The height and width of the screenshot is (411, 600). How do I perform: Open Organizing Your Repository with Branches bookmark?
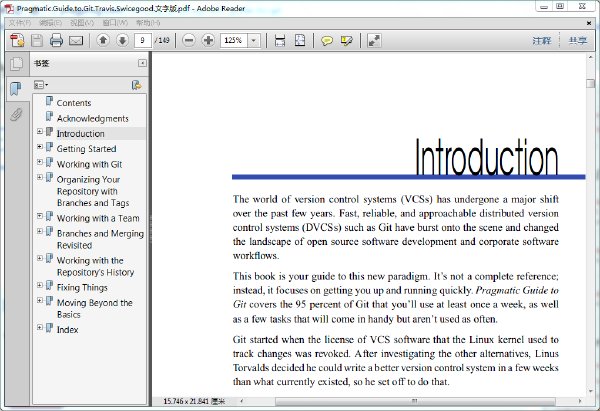93,191
